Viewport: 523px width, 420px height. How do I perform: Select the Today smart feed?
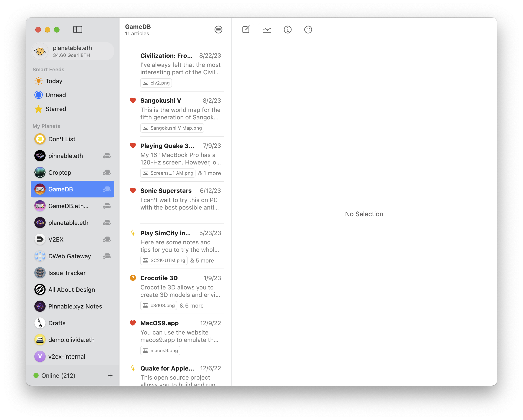(x=54, y=81)
